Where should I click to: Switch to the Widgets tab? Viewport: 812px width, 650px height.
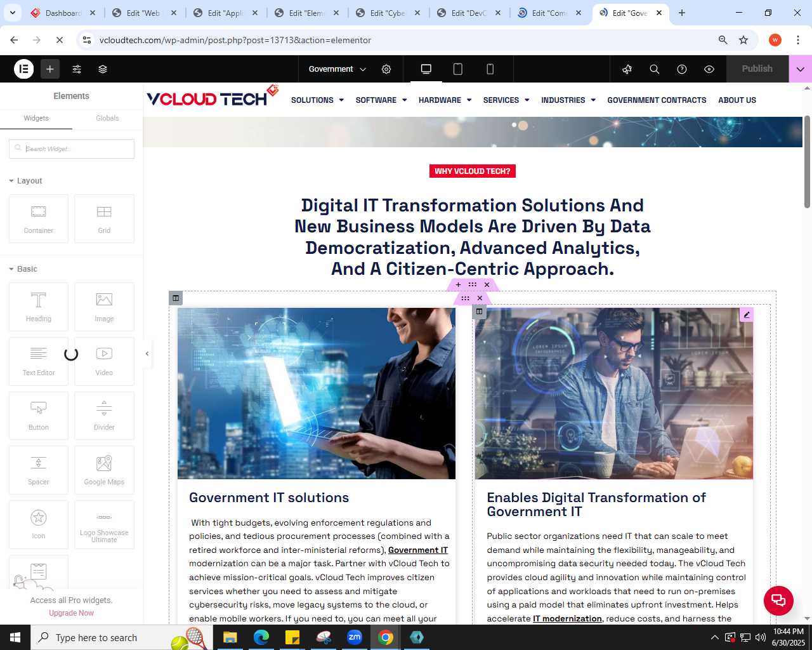tap(36, 118)
